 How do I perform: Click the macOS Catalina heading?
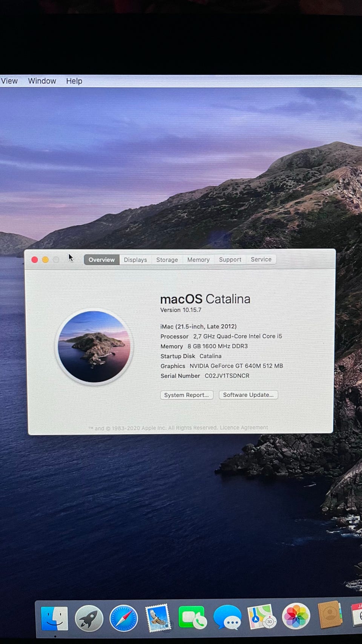(x=205, y=299)
